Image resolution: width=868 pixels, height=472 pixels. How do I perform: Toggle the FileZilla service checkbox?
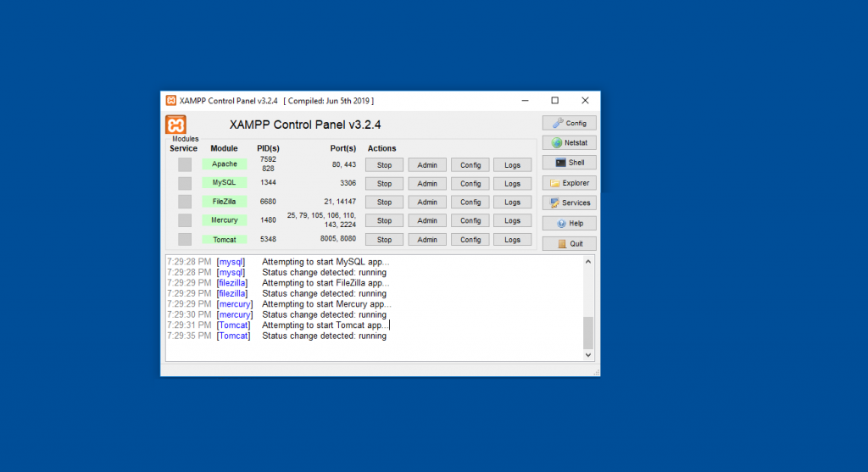(184, 202)
